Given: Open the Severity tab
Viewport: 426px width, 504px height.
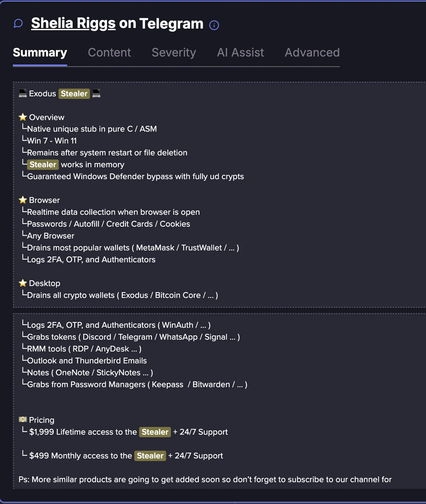Looking at the screenshot, I should click(174, 53).
